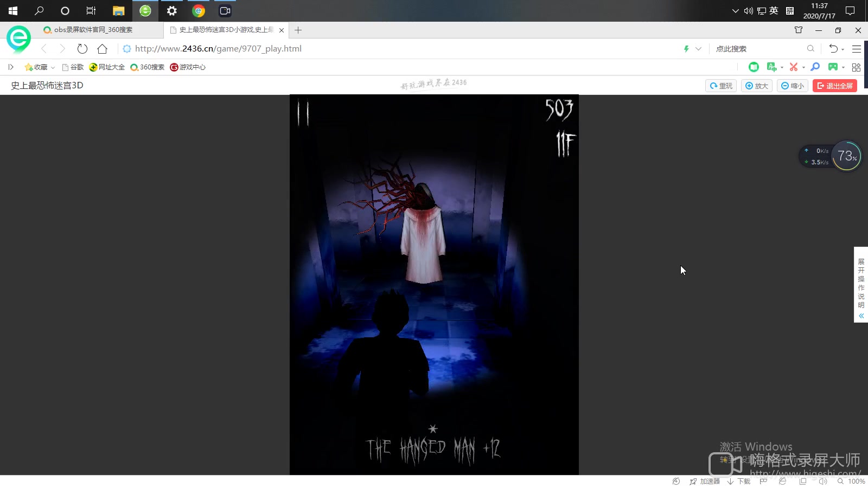The width and height of the screenshot is (868, 488).
Task: Click the green translate icon
Action: pos(771,67)
